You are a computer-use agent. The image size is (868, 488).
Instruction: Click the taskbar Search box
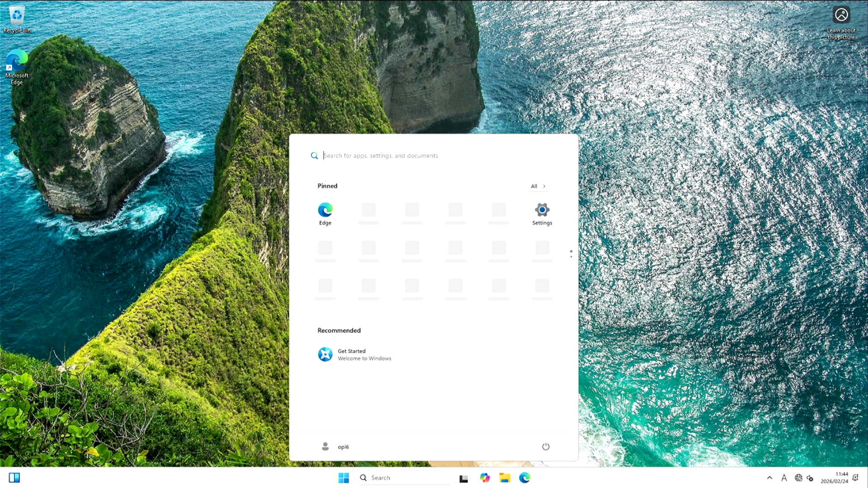[x=405, y=478]
